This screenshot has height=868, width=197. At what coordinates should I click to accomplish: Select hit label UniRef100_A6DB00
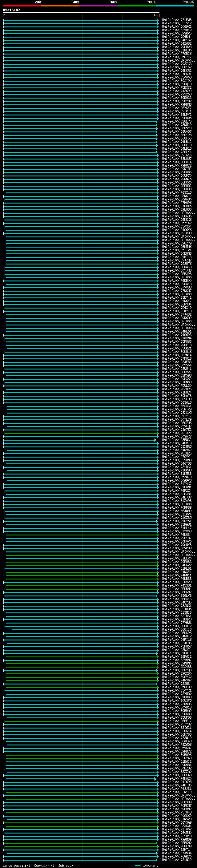[177, 281]
